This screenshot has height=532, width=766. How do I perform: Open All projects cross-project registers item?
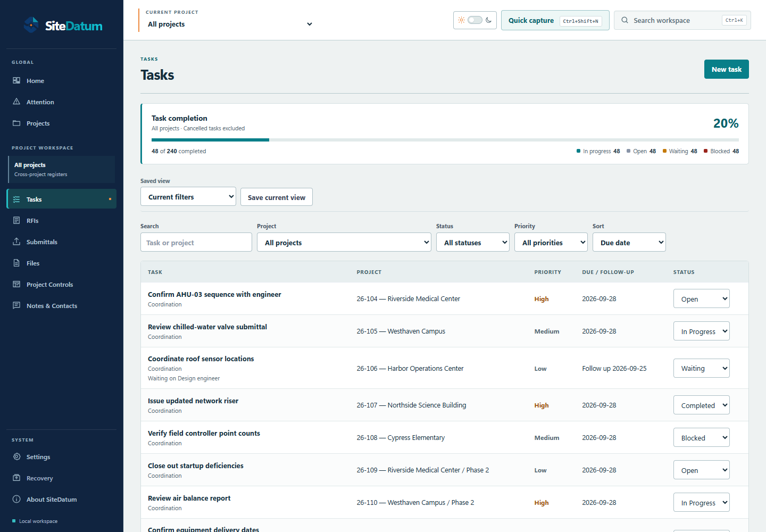(62, 169)
